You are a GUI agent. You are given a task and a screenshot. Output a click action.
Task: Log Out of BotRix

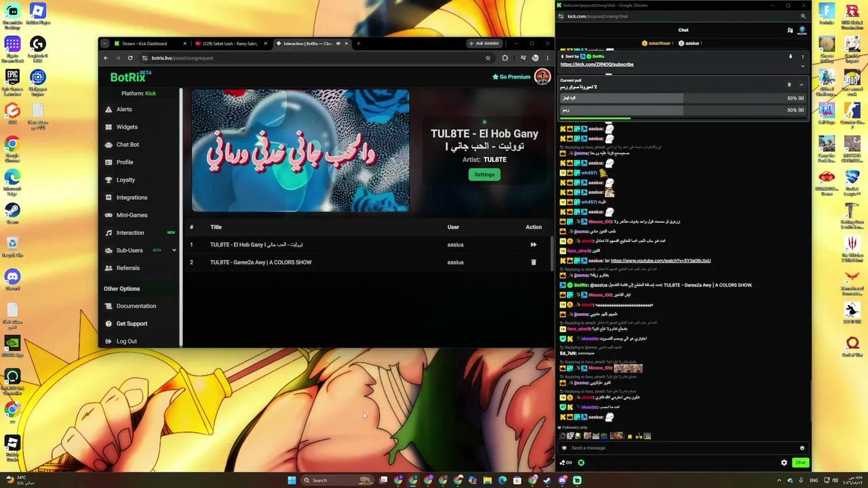[126, 341]
